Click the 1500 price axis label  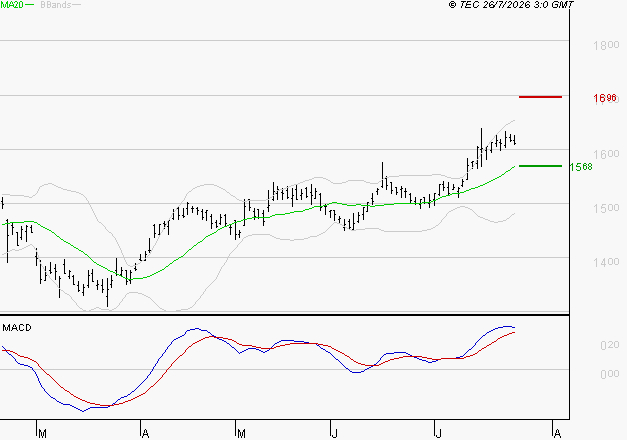click(606, 208)
